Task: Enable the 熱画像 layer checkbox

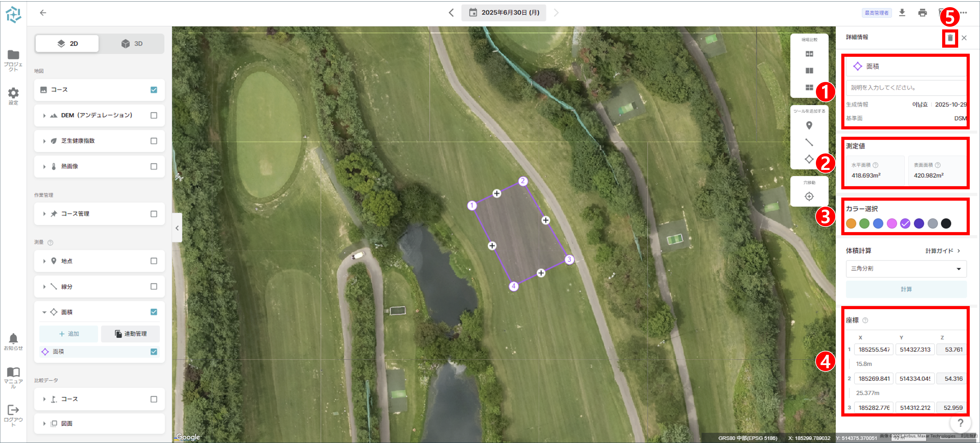Action: pos(154,166)
